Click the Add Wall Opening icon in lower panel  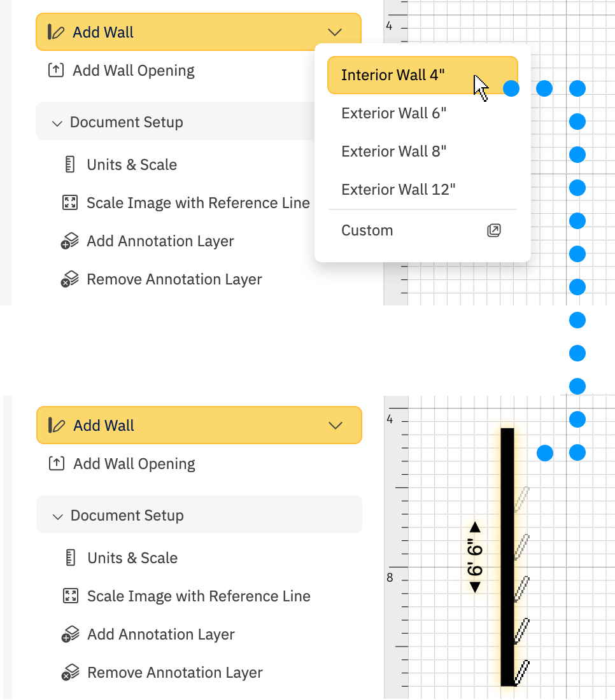pyautogui.click(x=57, y=463)
